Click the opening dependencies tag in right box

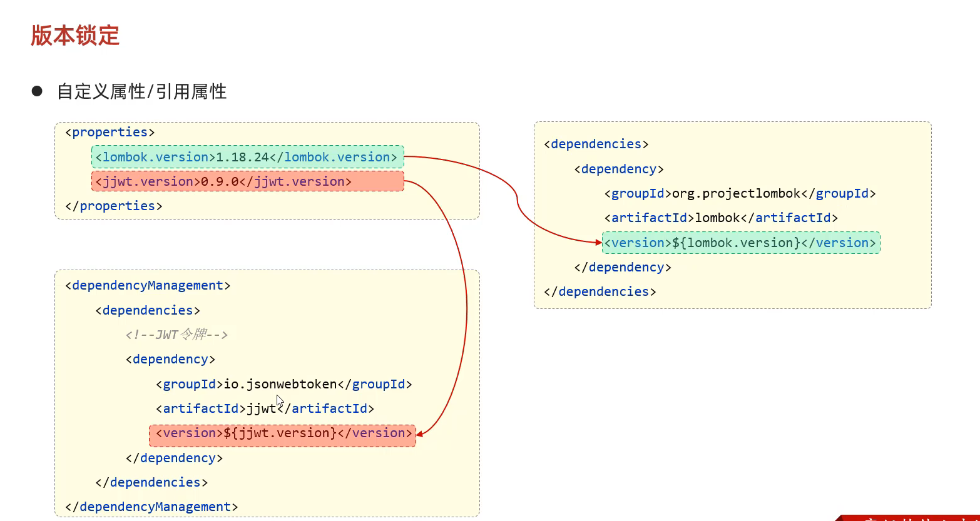click(596, 144)
